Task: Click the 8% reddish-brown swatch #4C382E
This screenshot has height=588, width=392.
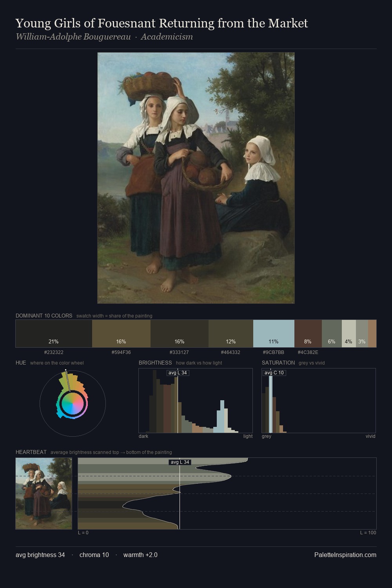Action: point(308,334)
